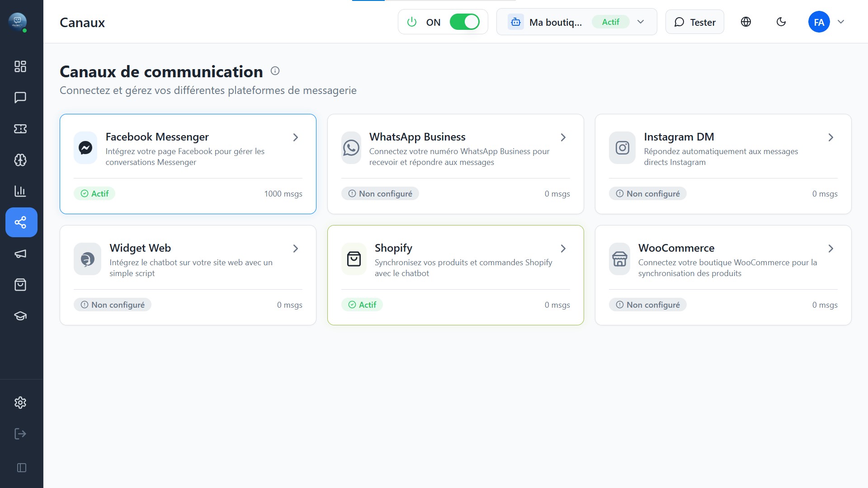
Task: Click info icon next to Canaux de communication
Action: coord(275,71)
